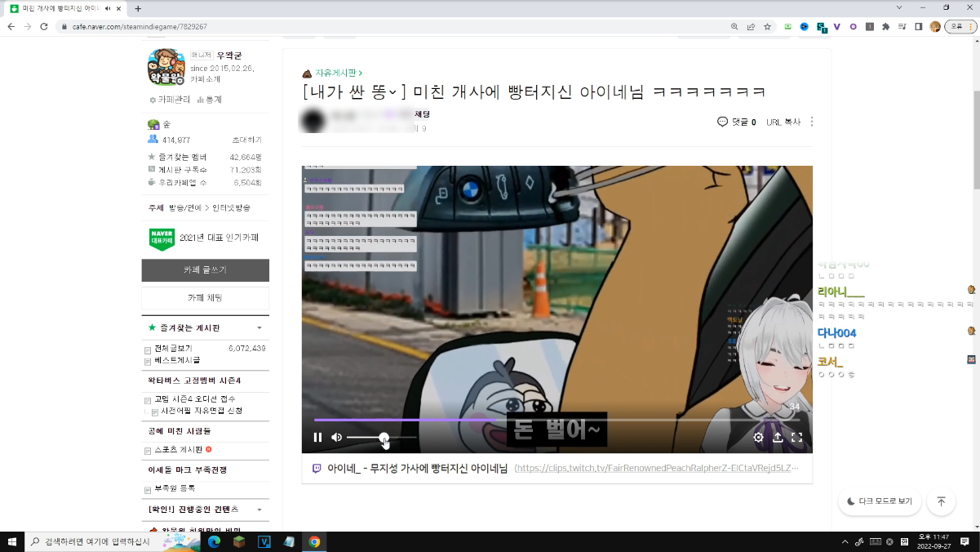Open a new browser tab with plus

click(138, 8)
